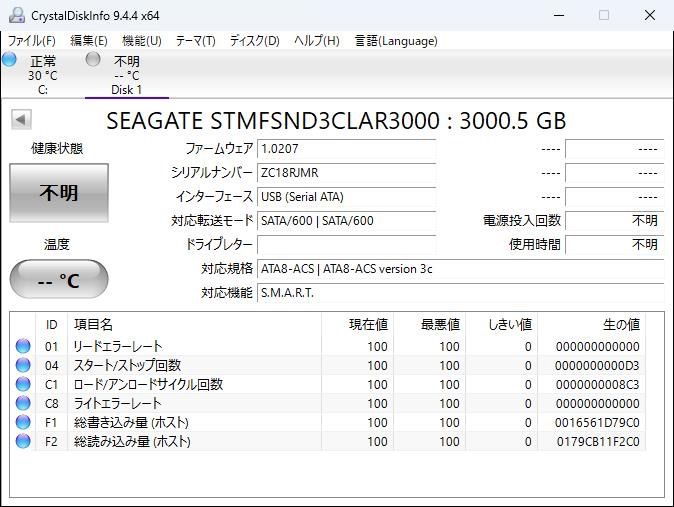Click the blue status orb for drive C:
The height and width of the screenshot is (507, 674).
coord(9,59)
